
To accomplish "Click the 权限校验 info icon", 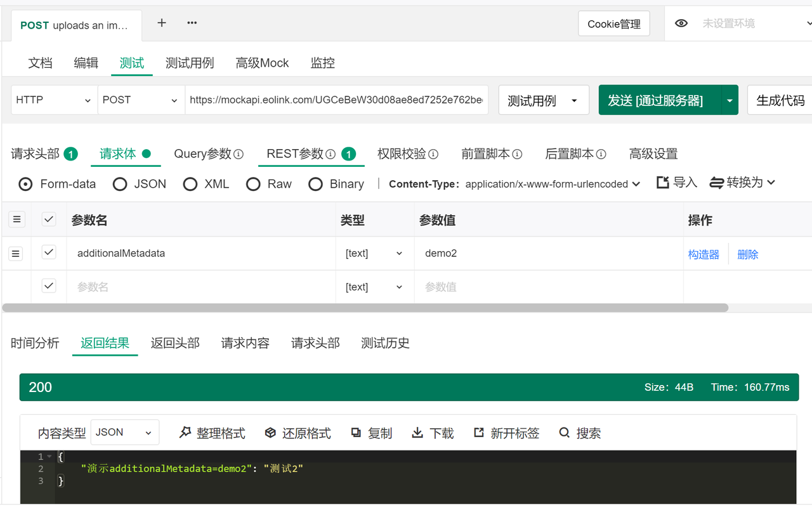I will pos(433,154).
